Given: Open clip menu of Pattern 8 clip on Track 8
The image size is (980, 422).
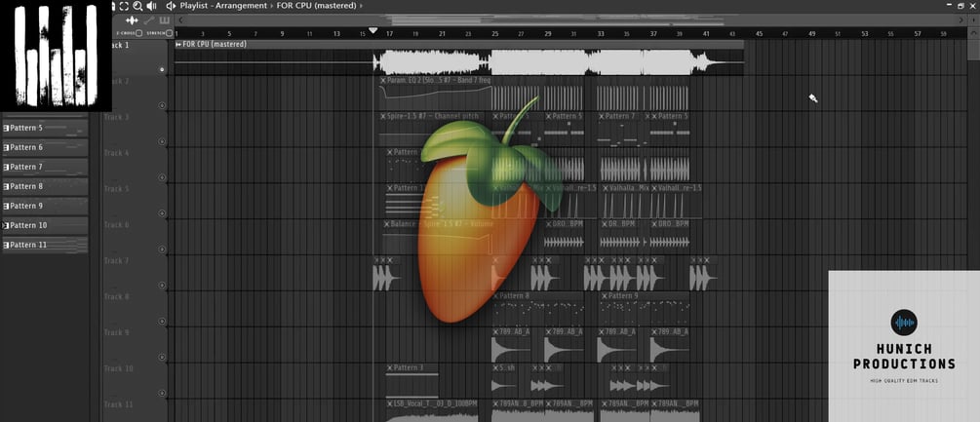Looking at the screenshot, I should point(495,296).
